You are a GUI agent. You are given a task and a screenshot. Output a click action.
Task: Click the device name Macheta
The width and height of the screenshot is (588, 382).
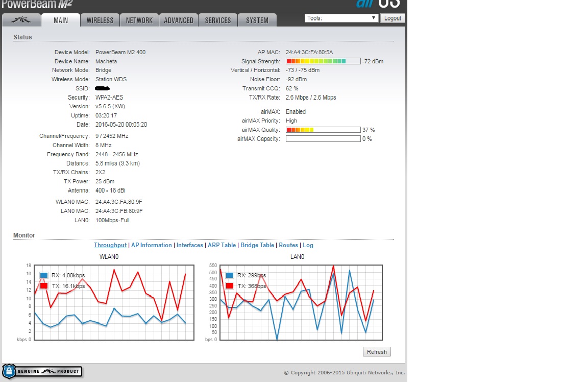106,61
